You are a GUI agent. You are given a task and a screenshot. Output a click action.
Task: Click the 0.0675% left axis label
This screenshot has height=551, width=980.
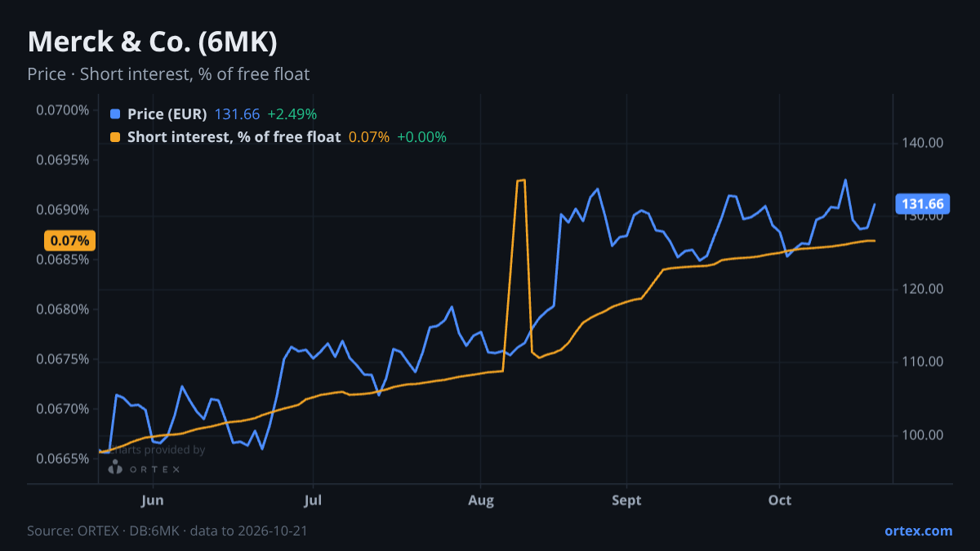click(63, 359)
